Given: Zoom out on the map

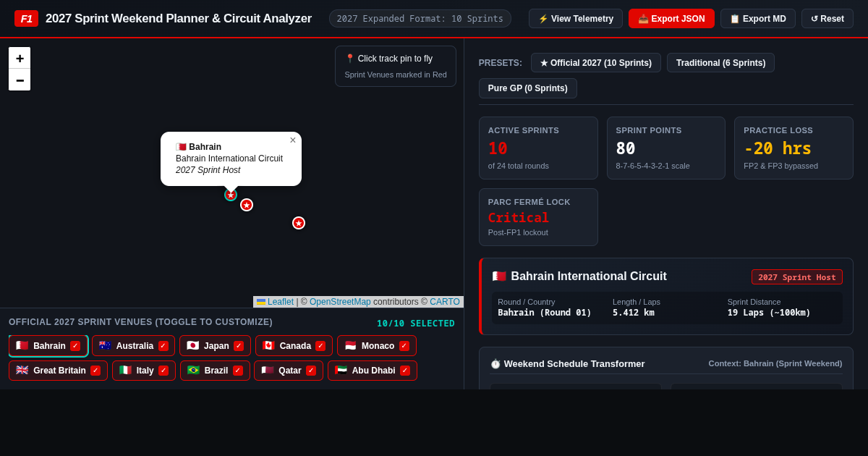Looking at the screenshot, I should 20,80.
